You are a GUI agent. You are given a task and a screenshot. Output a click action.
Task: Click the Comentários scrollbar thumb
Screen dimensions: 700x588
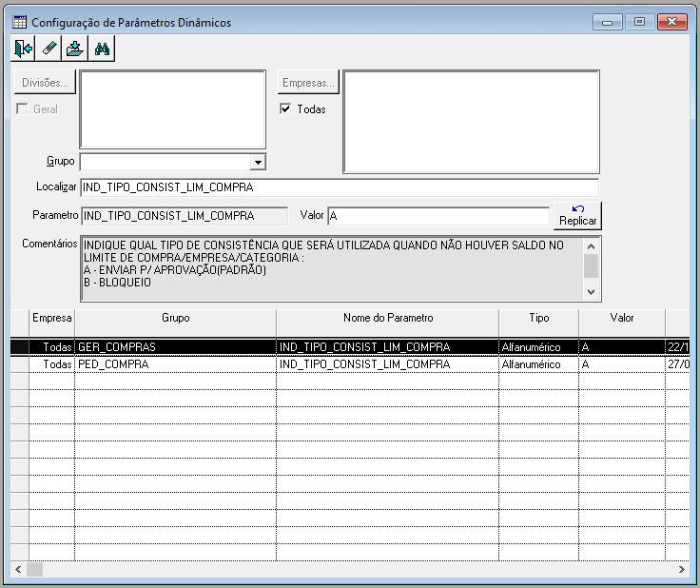click(591, 265)
